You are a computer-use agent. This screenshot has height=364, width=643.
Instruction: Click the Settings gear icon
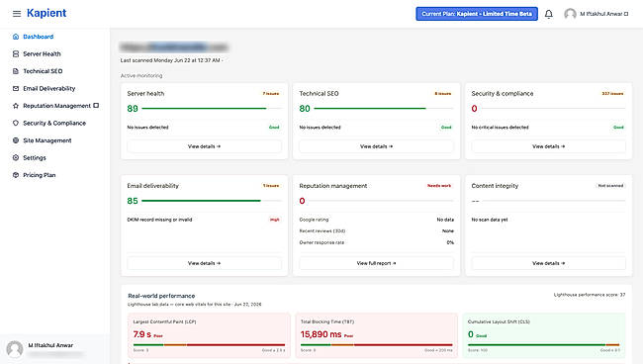tap(16, 157)
